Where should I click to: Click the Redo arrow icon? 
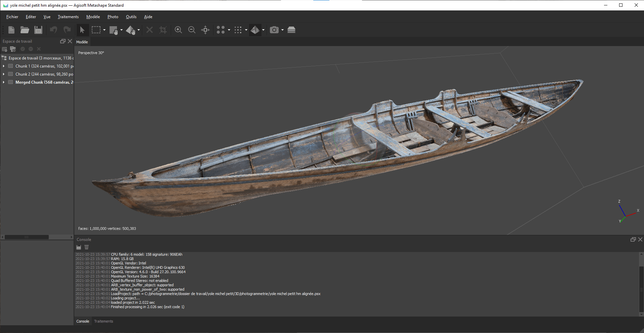coord(67,30)
